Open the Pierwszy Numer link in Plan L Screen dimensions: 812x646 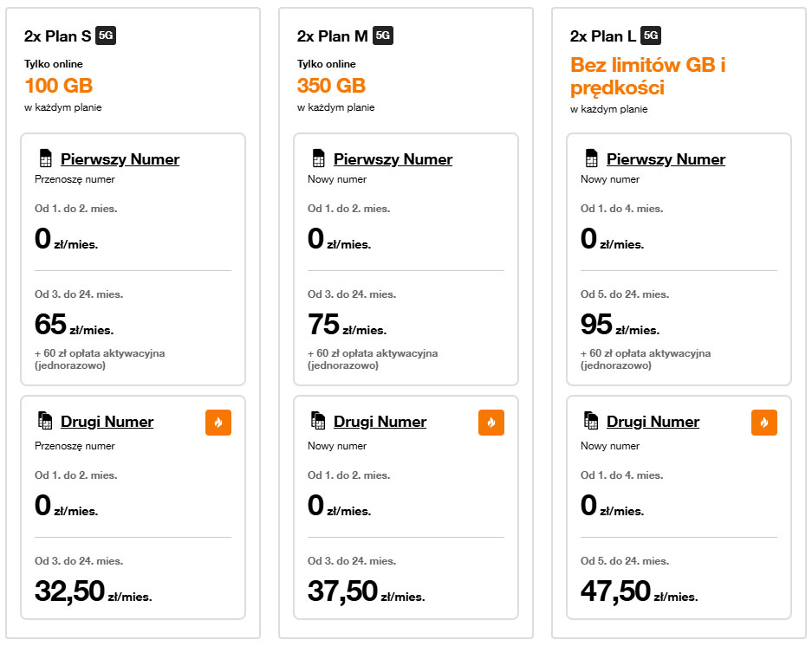coord(666,159)
